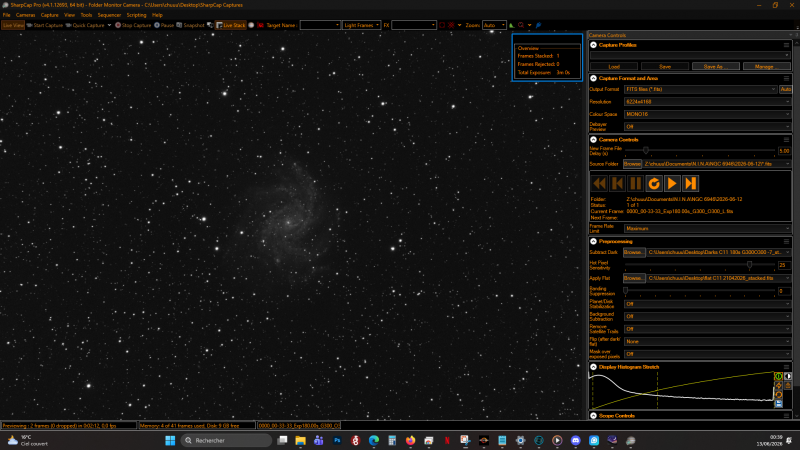The height and width of the screenshot is (450, 800).
Task: Click the lightning bolt auto stretch icon
Action: [x=779, y=385]
